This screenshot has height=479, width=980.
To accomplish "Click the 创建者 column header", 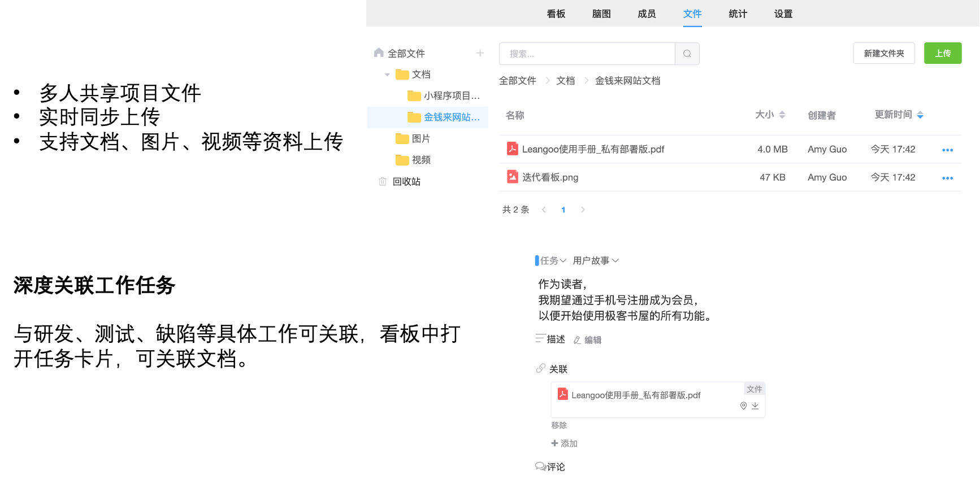I will [x=822, y=115].
